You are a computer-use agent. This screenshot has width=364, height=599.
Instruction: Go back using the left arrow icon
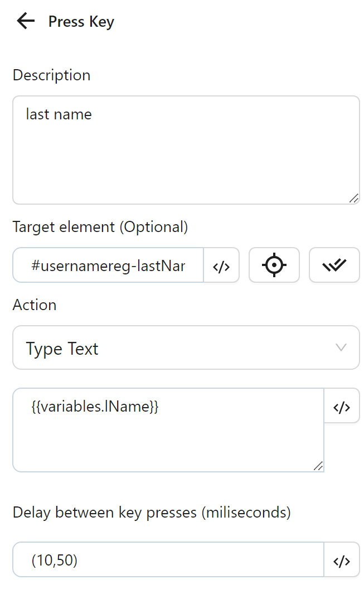tap(26, 21)
